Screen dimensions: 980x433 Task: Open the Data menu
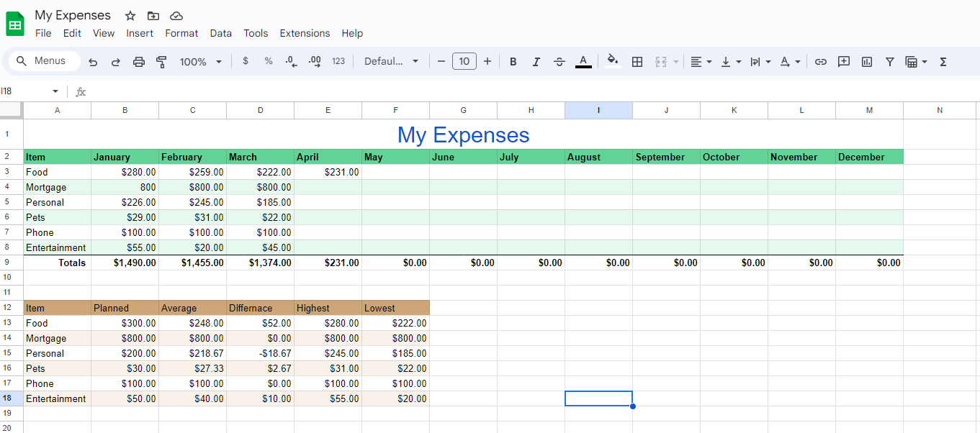[221, 33]
